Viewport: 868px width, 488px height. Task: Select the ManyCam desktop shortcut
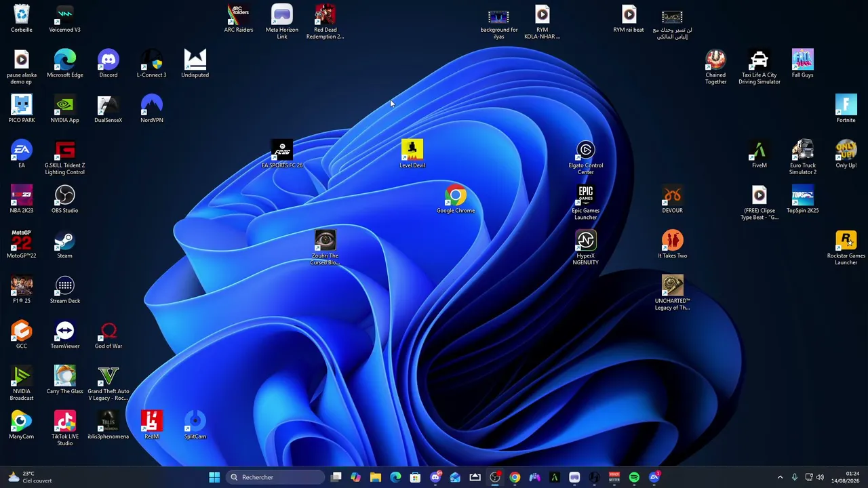pos(22,426)
